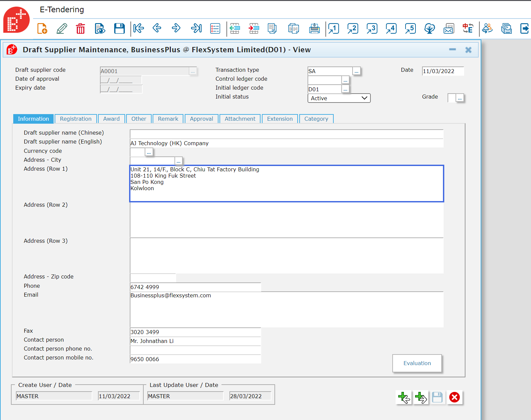Click the red Delete trash icon

[x=80, y=28]
